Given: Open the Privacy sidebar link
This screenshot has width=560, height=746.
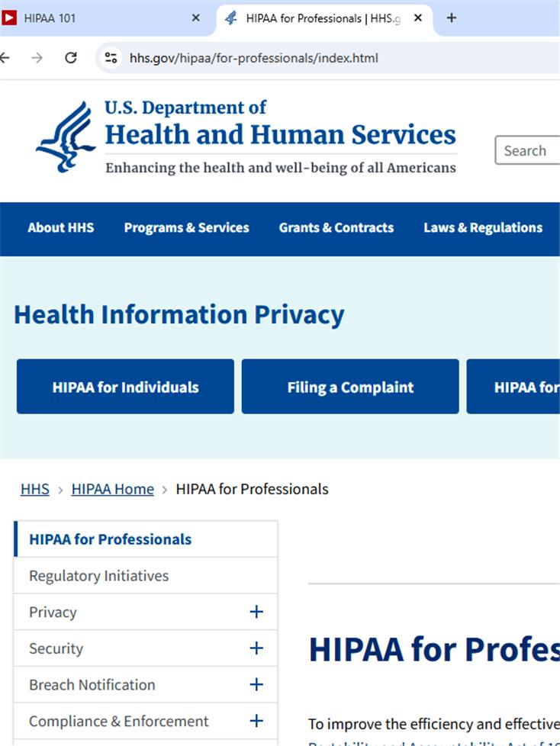Looking at the screenshot, I should [x=53, y=613].
